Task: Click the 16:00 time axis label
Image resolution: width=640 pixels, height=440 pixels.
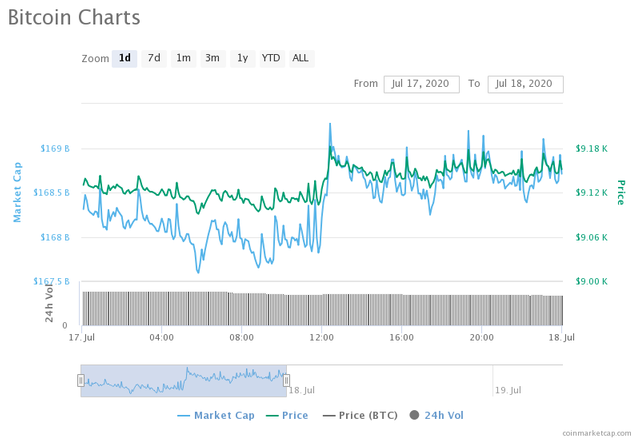Action: click(402, 338)
